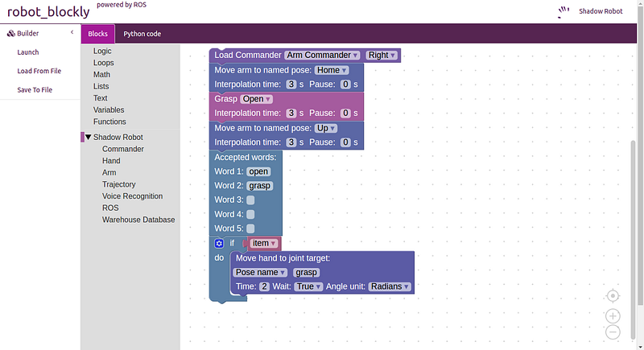Center the workspace with the crosshair icon
Viewport: 644px width, 350px height.
click(x=613, y=296)
